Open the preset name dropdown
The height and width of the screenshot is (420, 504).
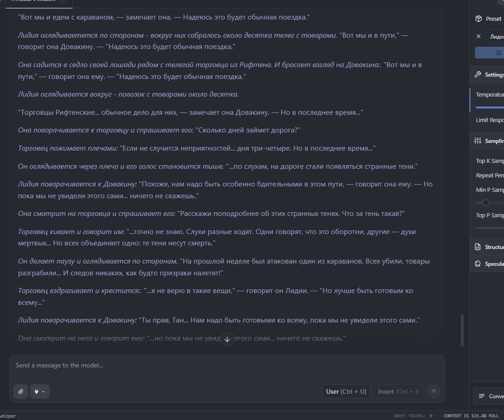[x=495, y=37]
